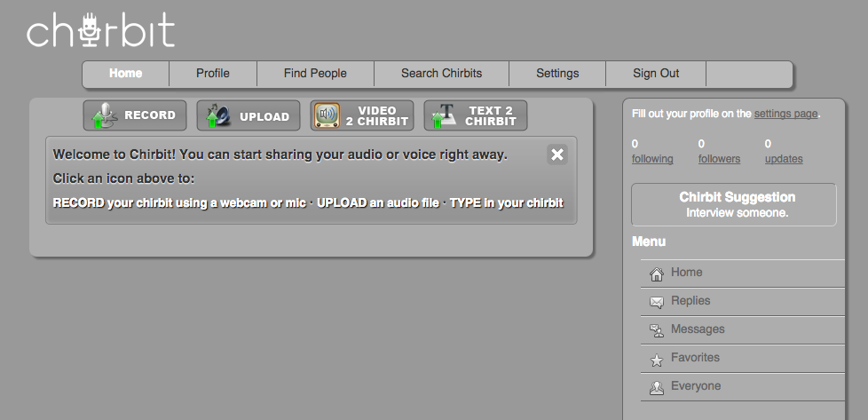Click the Home house icon in sidebar menu

point(657,273)
